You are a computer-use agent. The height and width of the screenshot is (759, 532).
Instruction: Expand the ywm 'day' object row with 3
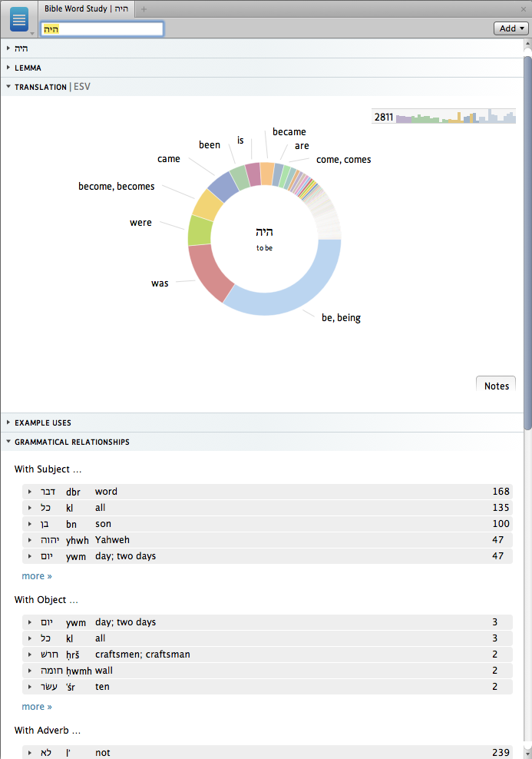pos(30,622)
